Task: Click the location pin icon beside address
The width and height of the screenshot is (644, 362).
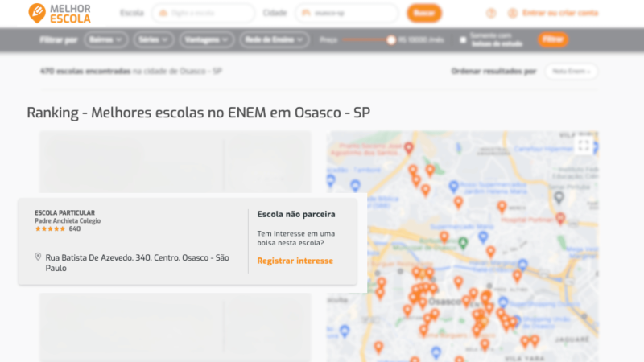Action: [38, 257]
